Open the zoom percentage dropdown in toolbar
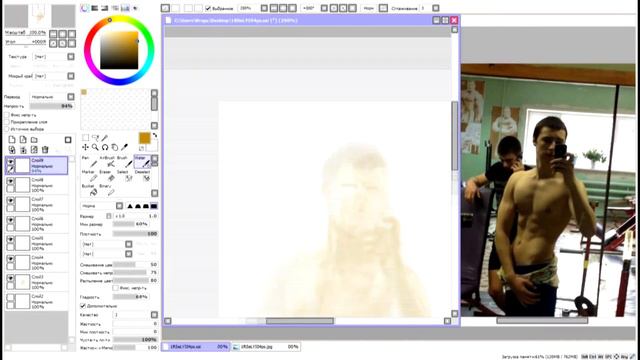Viewport: 640px width, 360px height. (x=264, y=8)
